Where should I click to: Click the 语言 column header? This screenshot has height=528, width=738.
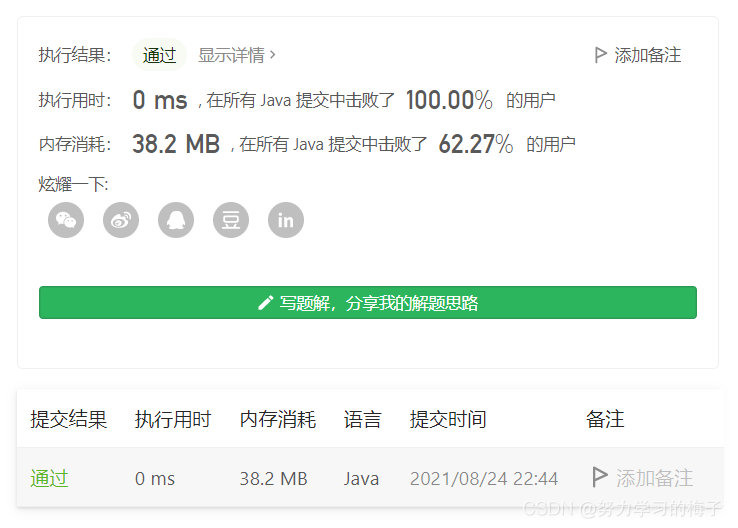[x=362, y=419]
